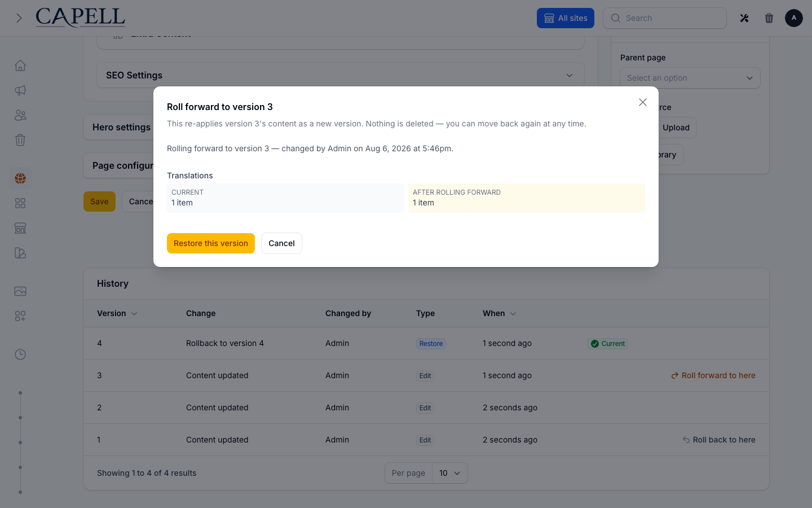Click the Changed by column header
Viewport: 812px width, 508px height.
click(x=348, y=313)
